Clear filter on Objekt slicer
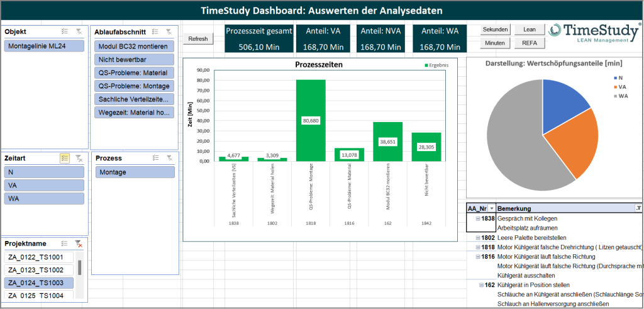Image resolution: width=644 pixels, height=309 pixels. 79,31
